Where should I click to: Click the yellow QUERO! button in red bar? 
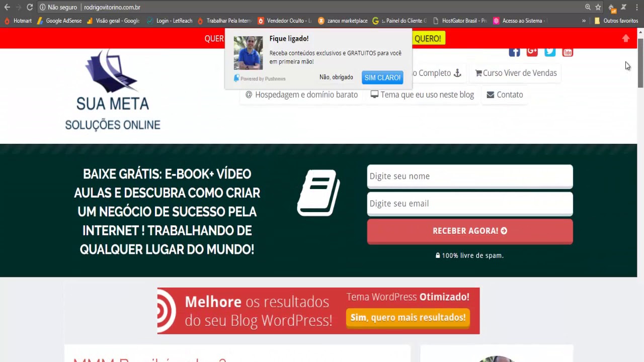pyautogui.click(x=428, y=38)
